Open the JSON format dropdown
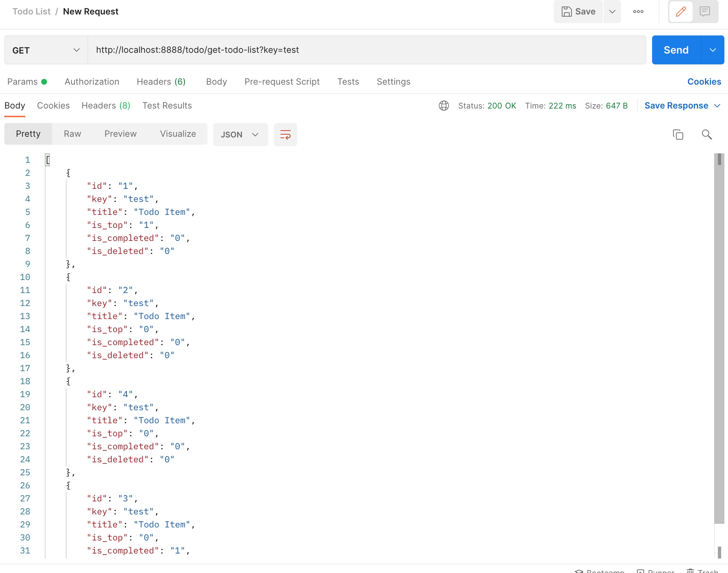Viewport: 728px width, 573px height. pyautogui.click(x=240, y=135)
